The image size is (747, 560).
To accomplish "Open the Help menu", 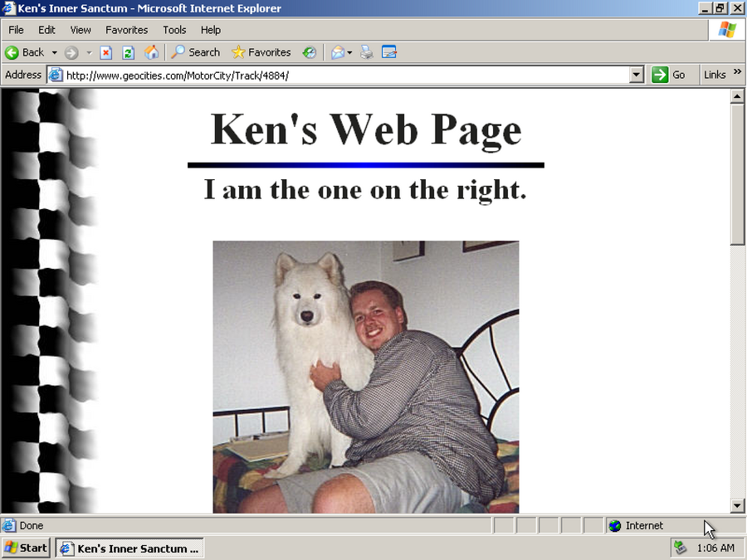I will click(211, 30).
